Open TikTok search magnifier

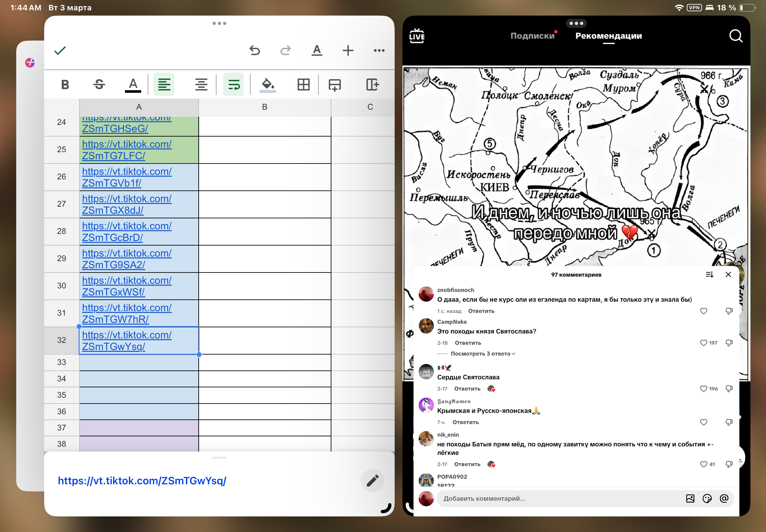pyautogui.click(x=736, y=36)
